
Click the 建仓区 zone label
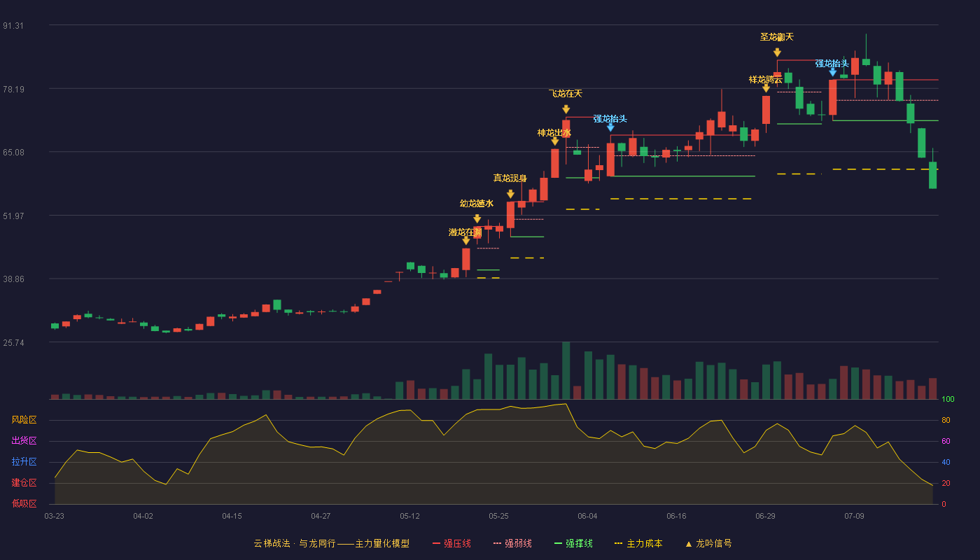(x=24, y=483)
